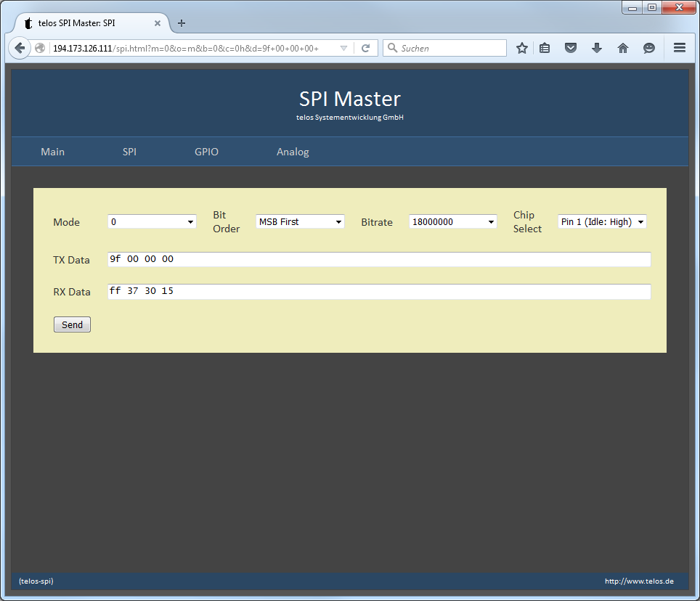700x601 pixels.
Task: Open the Bit Order dropdown
Action: 300,221
